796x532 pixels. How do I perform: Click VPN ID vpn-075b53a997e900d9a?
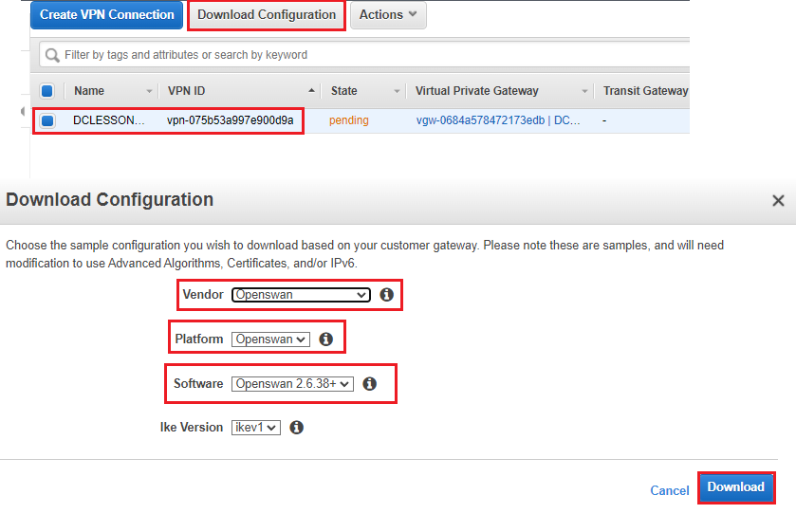230,120
